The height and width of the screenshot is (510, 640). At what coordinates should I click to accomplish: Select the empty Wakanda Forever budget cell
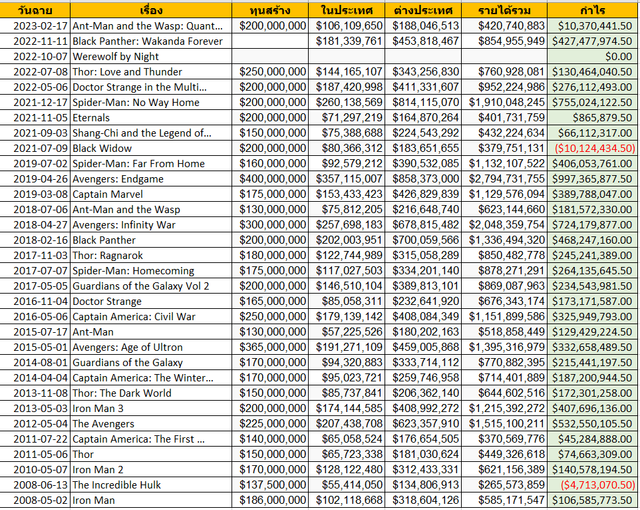pyautogui.click(x=270, y=41)
